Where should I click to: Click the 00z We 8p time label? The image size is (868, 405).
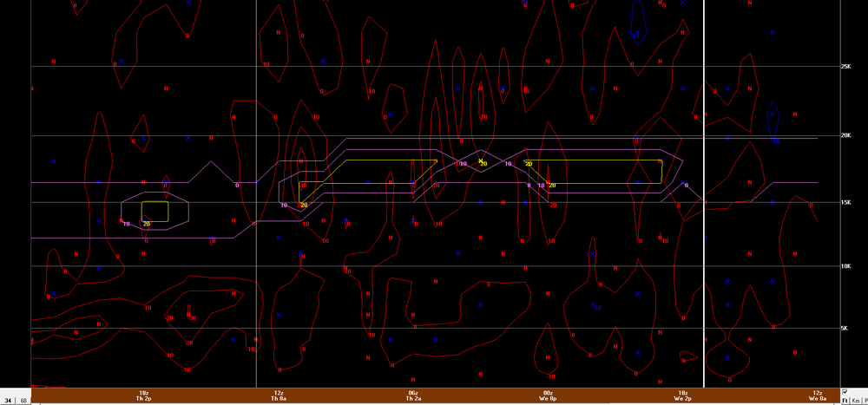548,395
